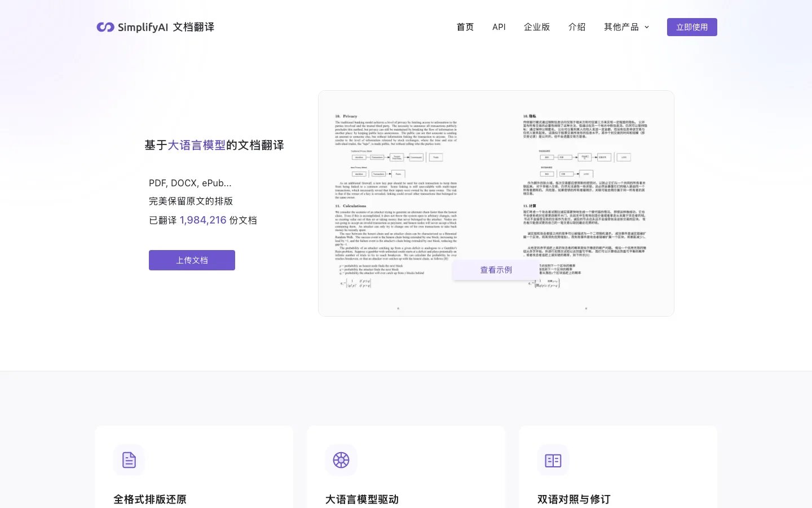The height and width of the screenshot is (508, 812).
Task: Click the 全格式排版还原 card title
Action: pyautogui.click(x=150, y=499)
